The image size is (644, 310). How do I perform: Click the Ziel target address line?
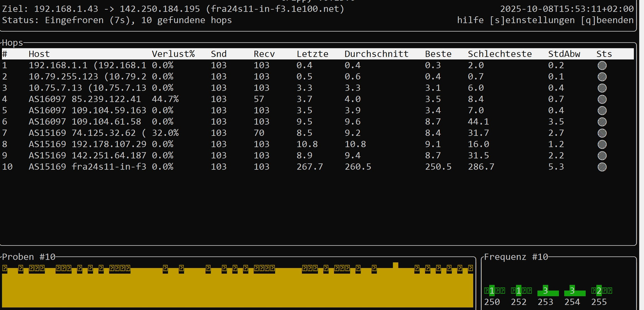(x=173, y=9)
